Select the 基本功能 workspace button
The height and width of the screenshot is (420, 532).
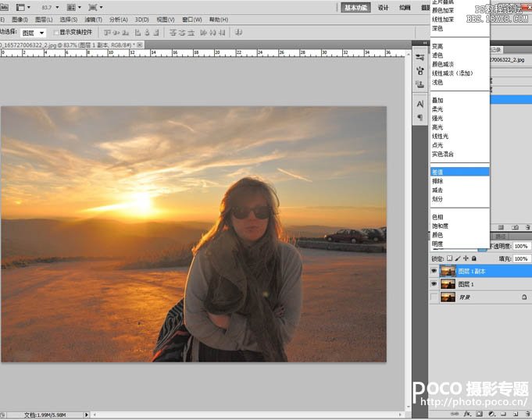click(x=355, y=8)
